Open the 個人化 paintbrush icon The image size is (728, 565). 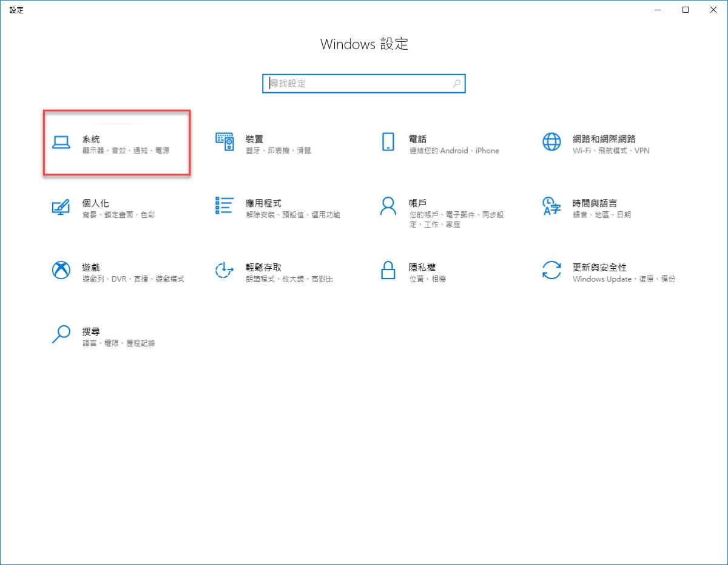pyautogui.click(x=61, y=206)
